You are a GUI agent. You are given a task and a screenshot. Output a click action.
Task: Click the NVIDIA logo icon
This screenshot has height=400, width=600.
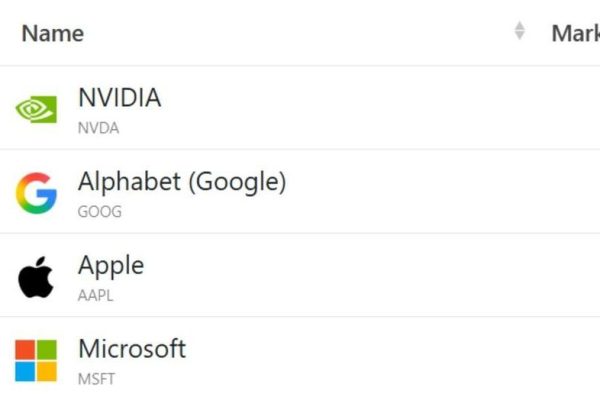36,109
